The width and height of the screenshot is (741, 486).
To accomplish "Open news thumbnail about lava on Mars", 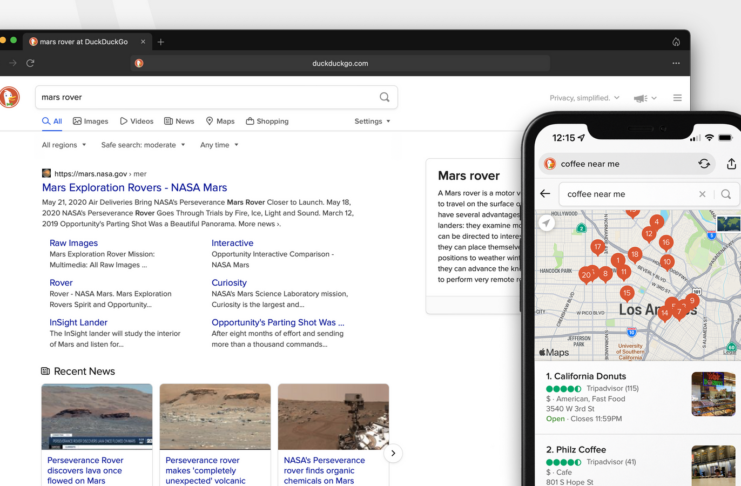I will (97, 417).
